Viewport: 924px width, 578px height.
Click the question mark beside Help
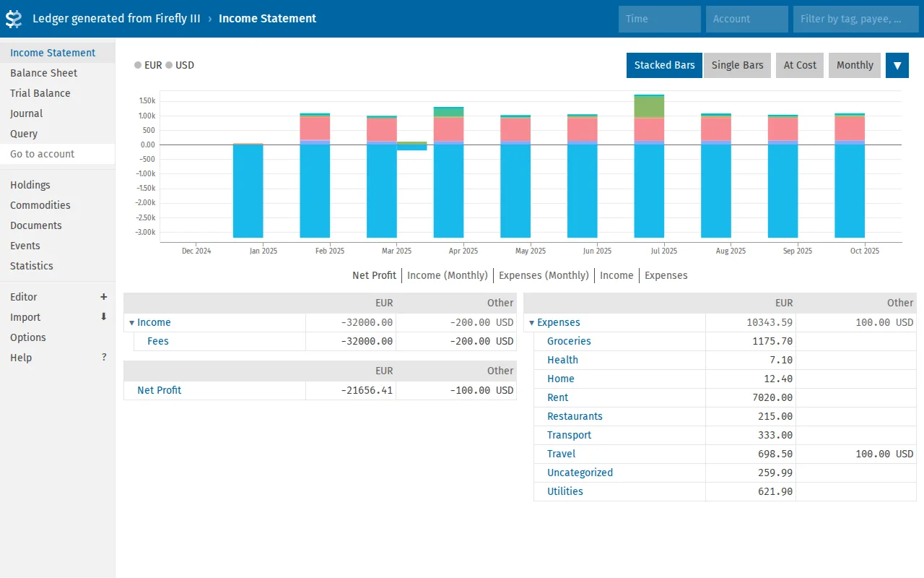[x=104, y=358]
